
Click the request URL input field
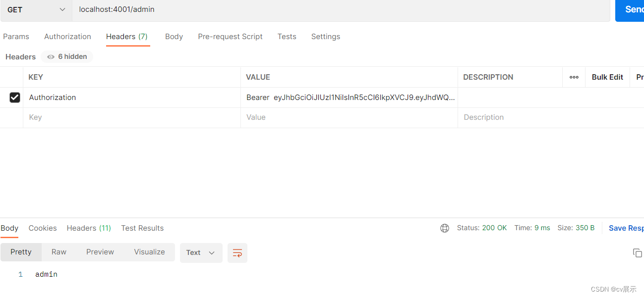coord(337,9)
